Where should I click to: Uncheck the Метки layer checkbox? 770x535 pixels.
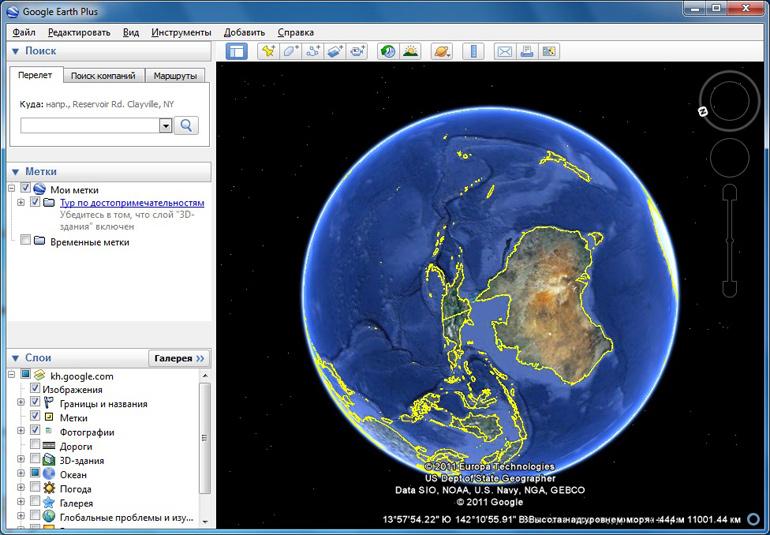35,417
